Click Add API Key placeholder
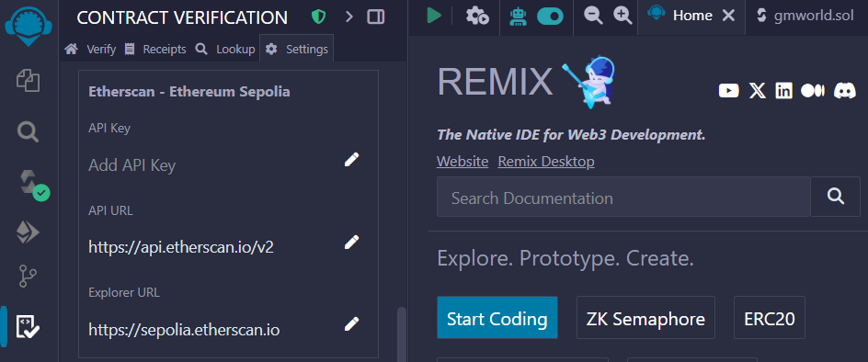Viewport: 868px width, 362px height. [x=131, y=165]
